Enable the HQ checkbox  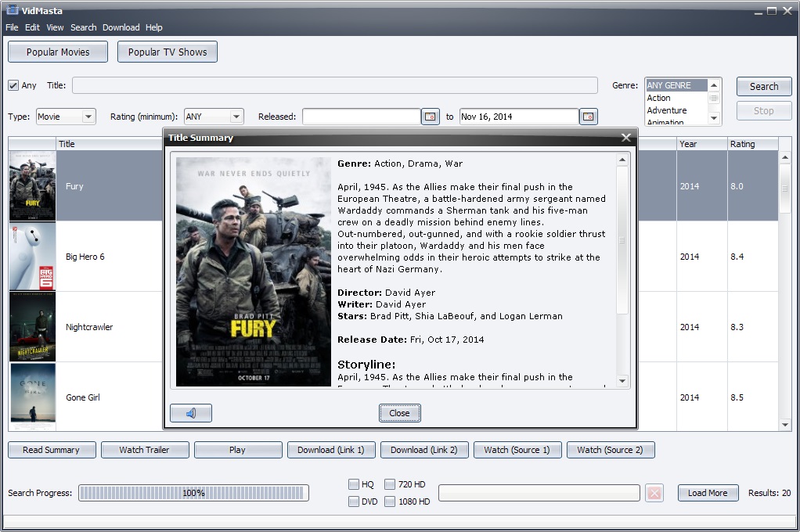(x=354, y=484)
